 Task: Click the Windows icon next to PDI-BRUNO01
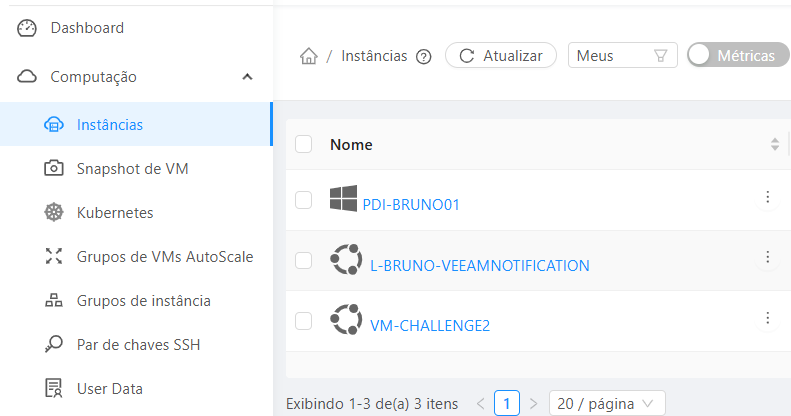point(343,200)
